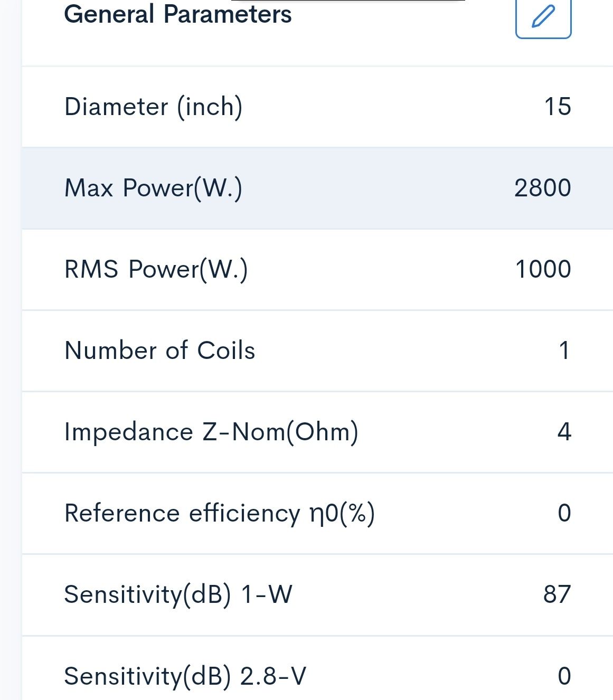Select the Sensitivity(dB) 1-W label
Screen dimensions: 613x700
178,595
